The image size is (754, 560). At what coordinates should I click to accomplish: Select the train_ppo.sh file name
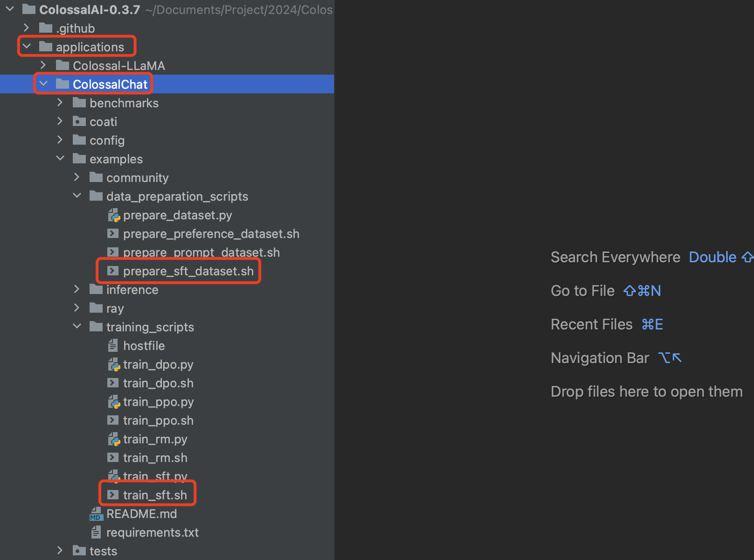tap(158, 420)
